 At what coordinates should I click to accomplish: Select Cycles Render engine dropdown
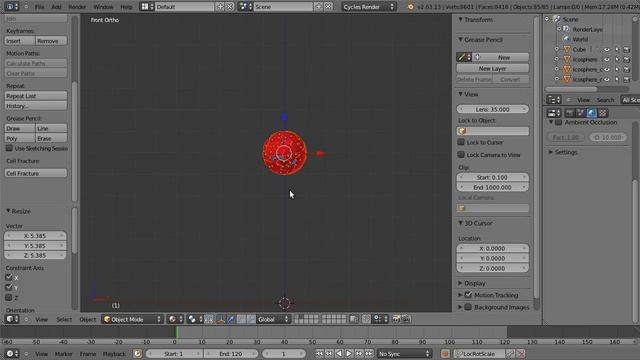click(369, 7)
